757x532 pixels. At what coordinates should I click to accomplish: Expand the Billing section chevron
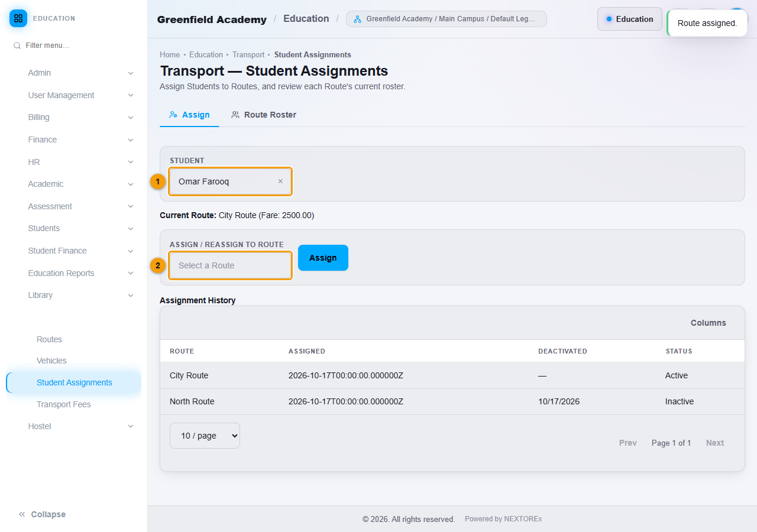pos(131,118)
